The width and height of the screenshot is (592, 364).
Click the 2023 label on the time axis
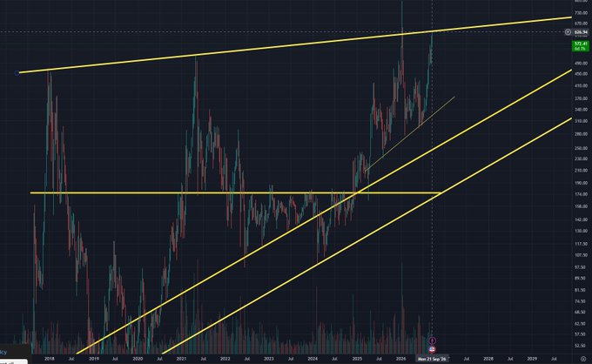[x=269, y=359]
